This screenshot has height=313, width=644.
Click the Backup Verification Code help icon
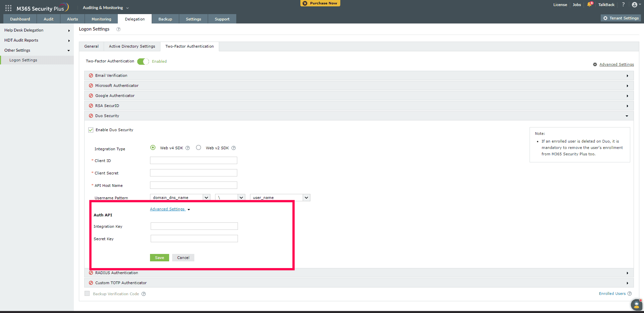144,294
